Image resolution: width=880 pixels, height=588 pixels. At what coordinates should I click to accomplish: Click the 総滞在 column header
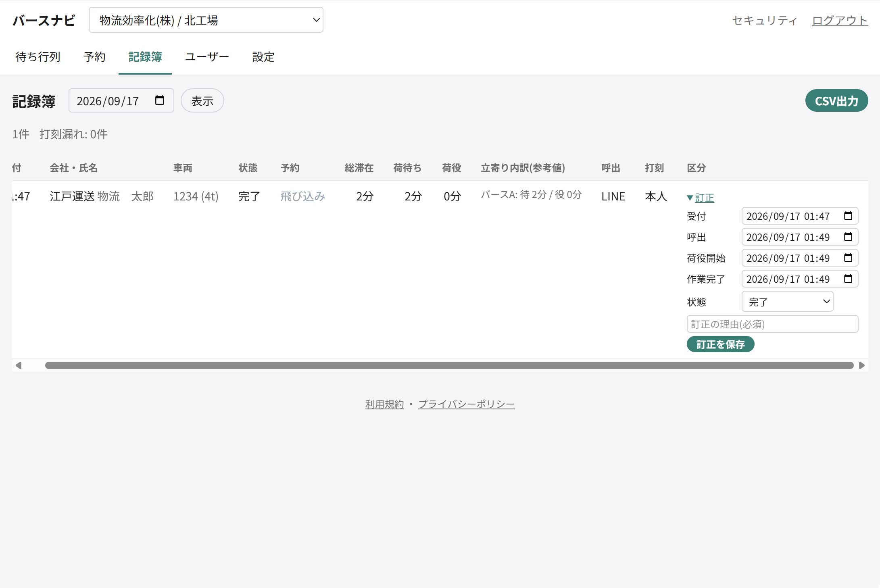pyautogui.click(x=359, y=168)
